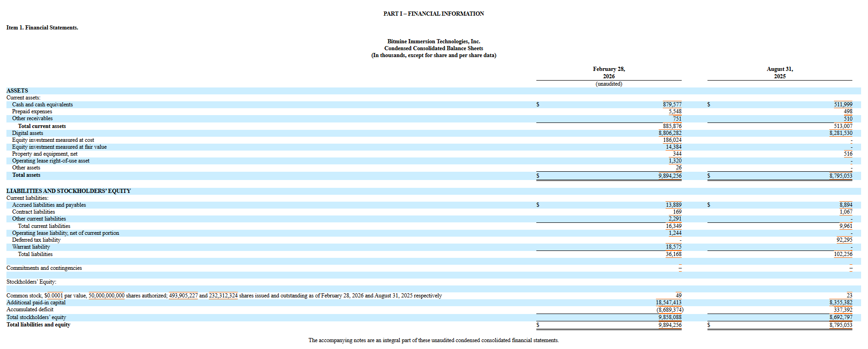This screenshot has width=868, height=349.
Task: Click the 232,312,324 shares outstanding figure
Action: tap(223, 296)
